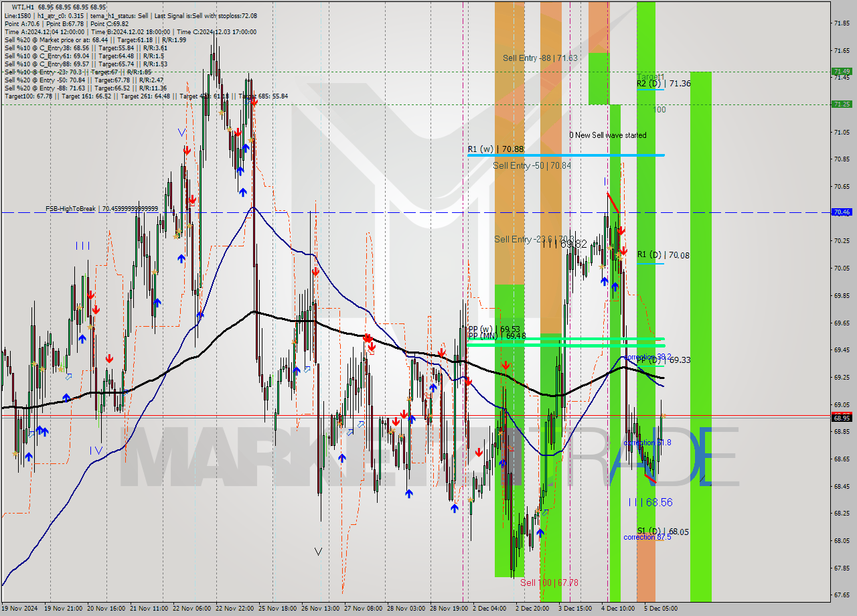Click the red 68.95 current price tag
This screenshot has width=857, height=616.
[x=842, y=418]
